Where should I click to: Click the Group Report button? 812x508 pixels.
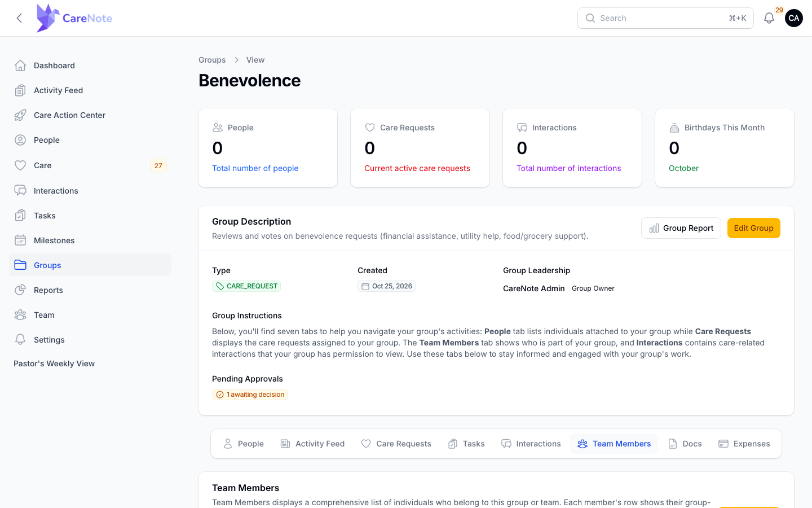coord(681,228)
